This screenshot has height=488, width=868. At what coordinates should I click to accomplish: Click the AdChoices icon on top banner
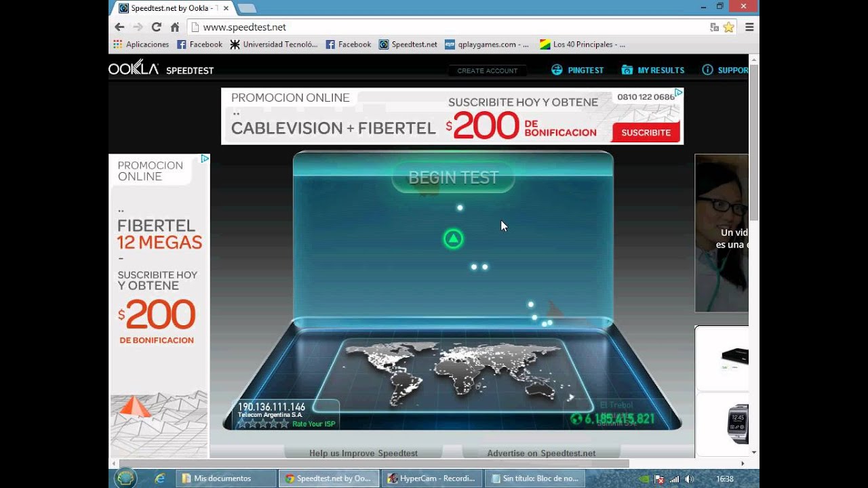tap(678, 92)
